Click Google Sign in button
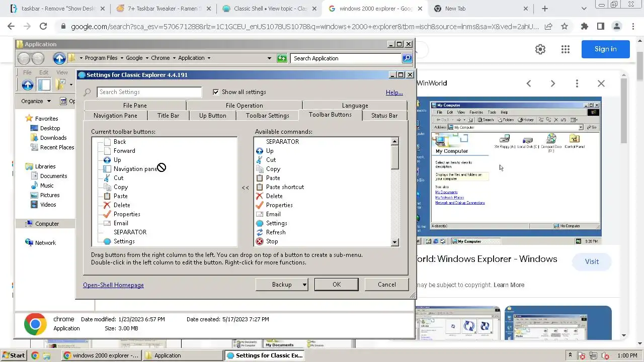Viewport: 644px width, 362px height. click(x=605, y=49)
